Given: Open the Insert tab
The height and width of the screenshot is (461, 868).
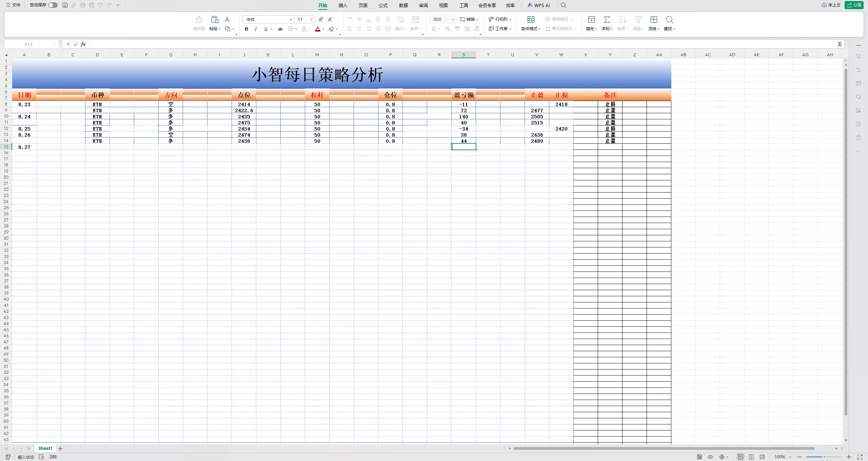Looking at the screenshot, I should click(343, 5).
